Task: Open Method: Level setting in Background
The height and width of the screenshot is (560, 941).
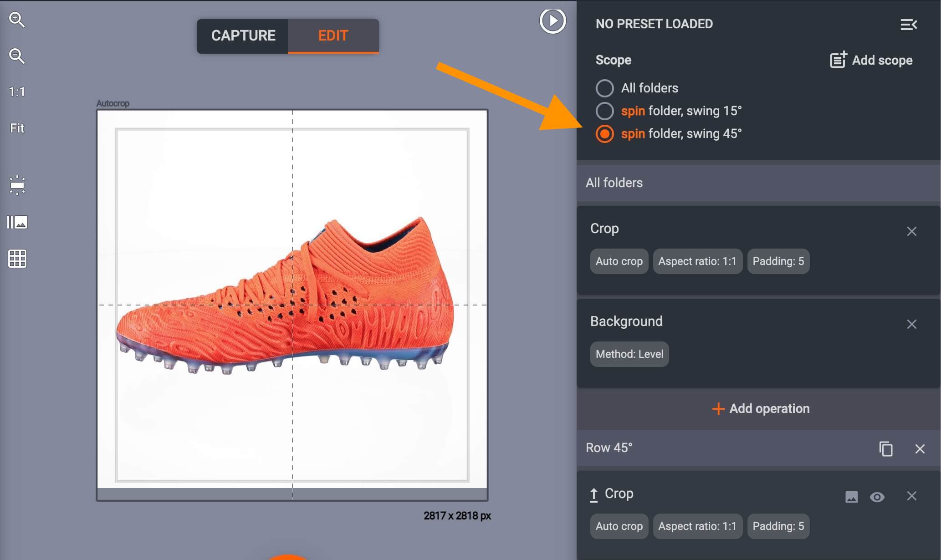Action: pyautogui.click(x=629, y=354)
